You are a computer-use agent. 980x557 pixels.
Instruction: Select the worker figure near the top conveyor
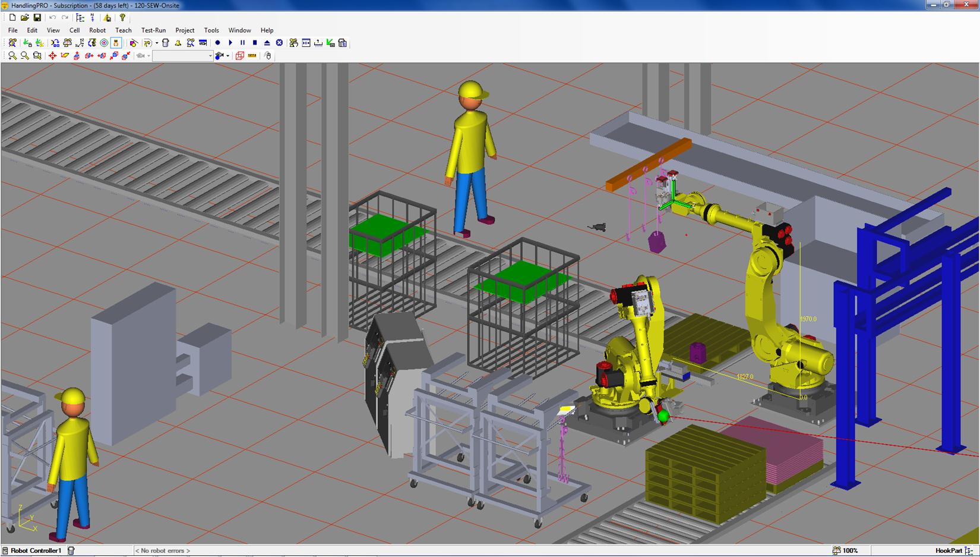pyautogui.click(x=471, y=159)
